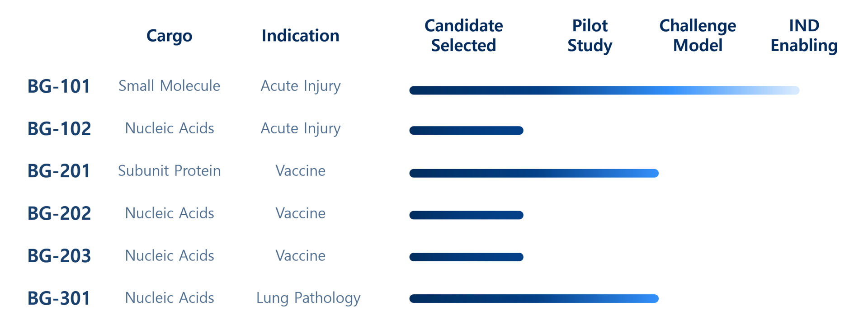Click the BG-101 pipeline progress bar
868x330 pixels.
coord(604,90)
